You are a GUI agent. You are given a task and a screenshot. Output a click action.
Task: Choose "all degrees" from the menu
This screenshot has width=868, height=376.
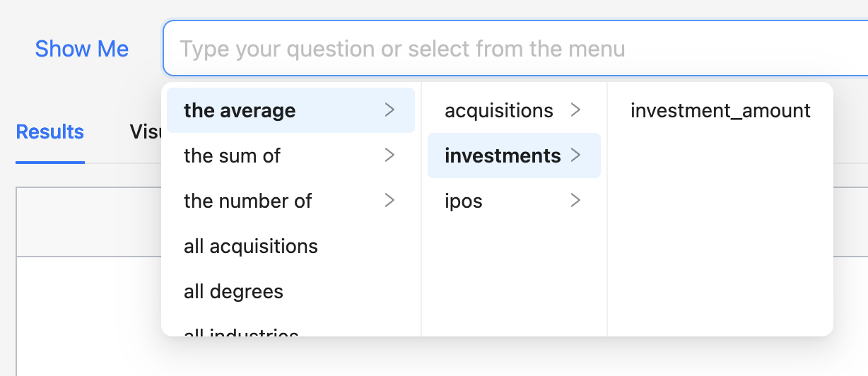(233, 291)
